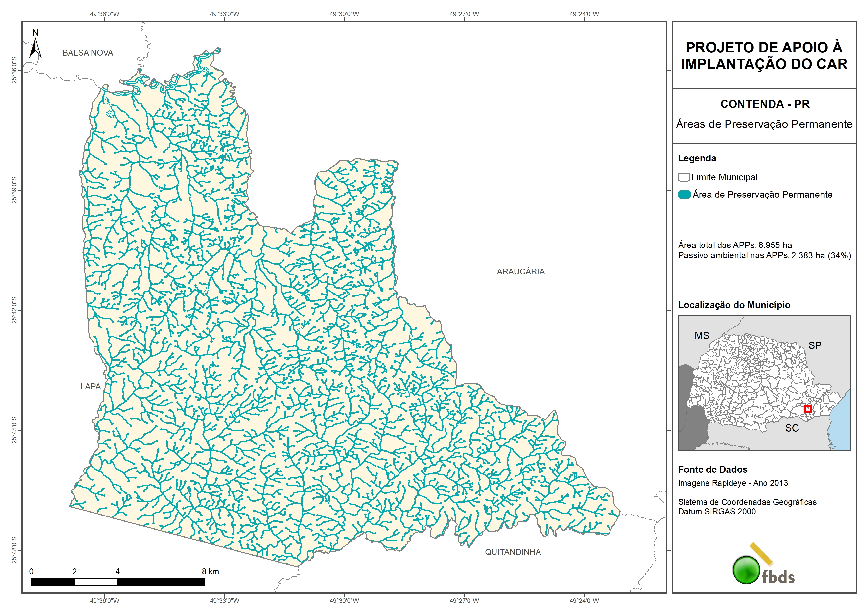Screen dimensions: 868x614
Task: Click the black and white scale bar
Action: pyautogui.click(x=117, y=582)
